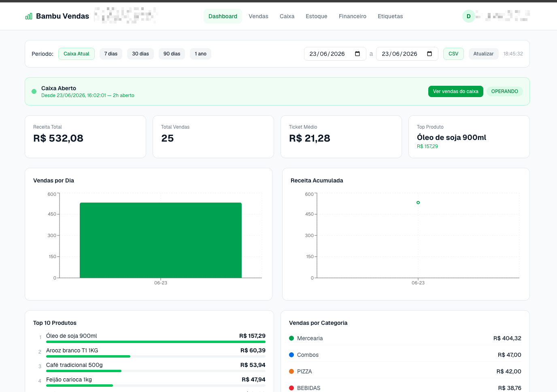Click the data point in Receita Acumulada chart

click(418, 203)
